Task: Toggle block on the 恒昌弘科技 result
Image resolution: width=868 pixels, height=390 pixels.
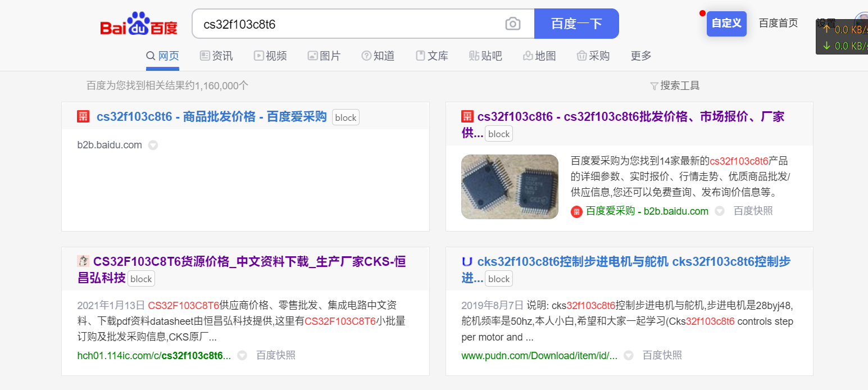Action: (141, 278)
